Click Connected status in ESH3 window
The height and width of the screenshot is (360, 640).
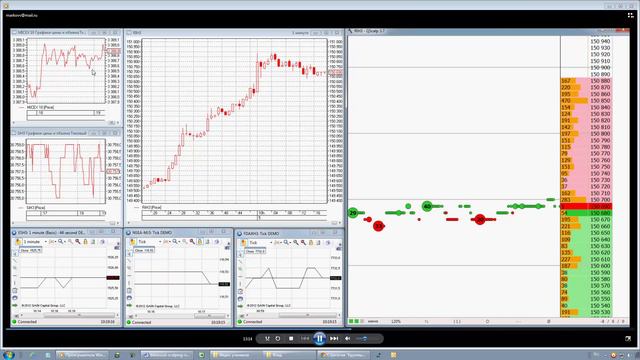(27, 322)
